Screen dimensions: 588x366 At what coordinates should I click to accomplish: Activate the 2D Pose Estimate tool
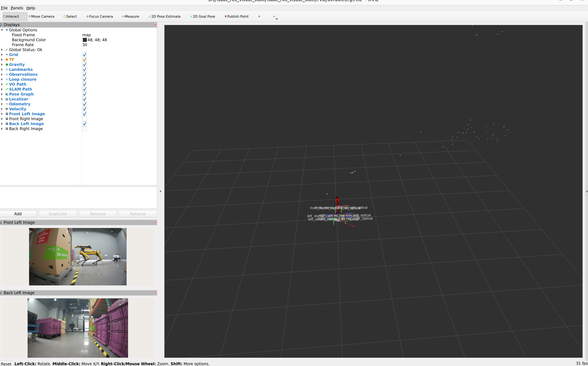point(164,16)
